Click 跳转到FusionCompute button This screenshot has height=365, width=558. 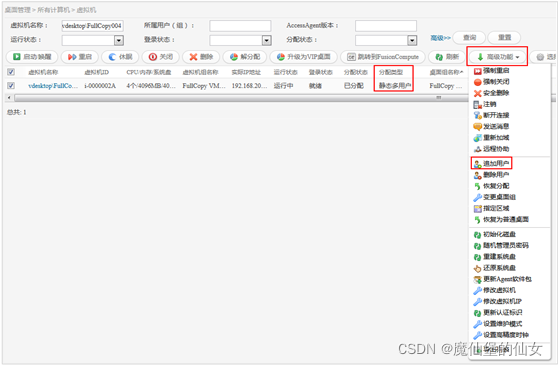pos(383,57)
